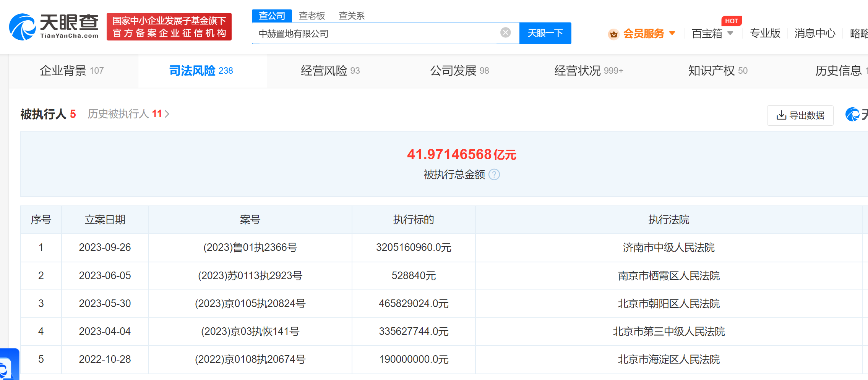
Task: Click court 北京市朝阳区人民法院
Action: 668,303
